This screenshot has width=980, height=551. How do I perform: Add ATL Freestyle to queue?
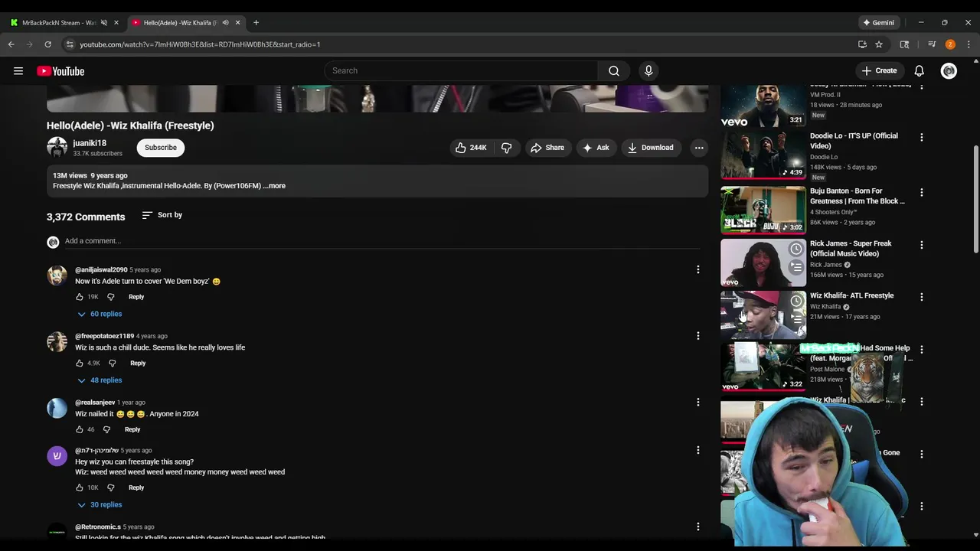pyautogui.click(x=796, y=318)
